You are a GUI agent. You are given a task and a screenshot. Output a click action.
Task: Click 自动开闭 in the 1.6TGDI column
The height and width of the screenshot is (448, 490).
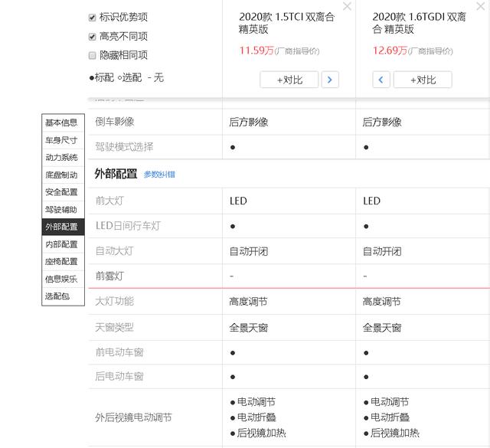(x=382, y=251)
